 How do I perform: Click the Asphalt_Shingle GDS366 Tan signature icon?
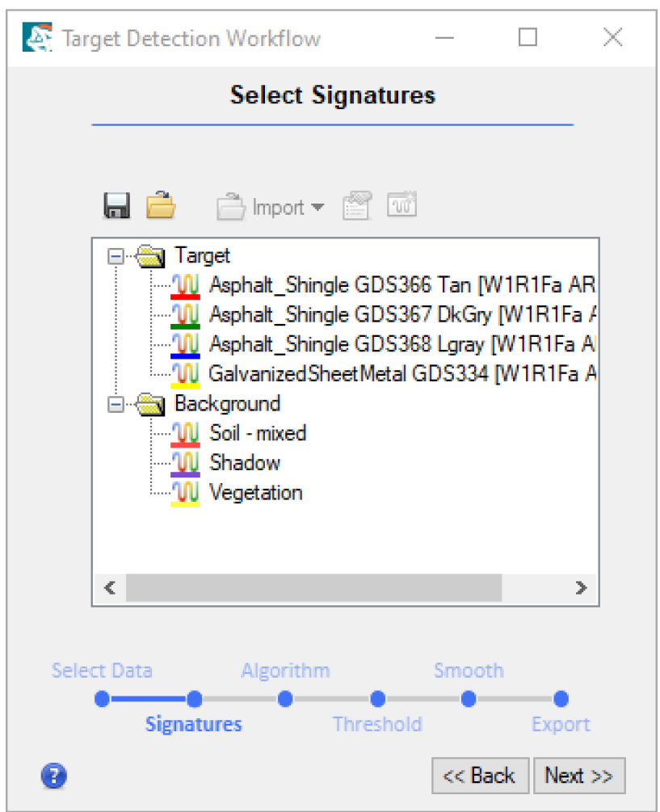(186, 285)
